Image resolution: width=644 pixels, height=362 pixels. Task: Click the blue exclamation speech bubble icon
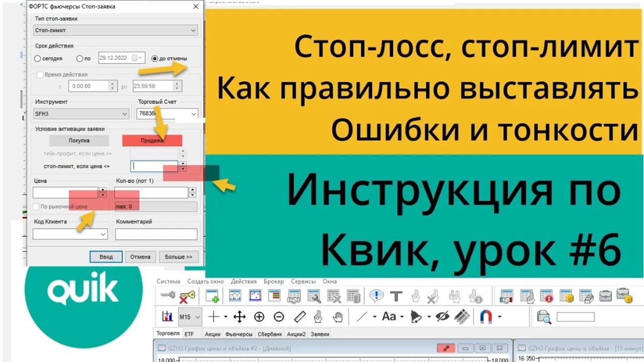(x=376, y=296)
